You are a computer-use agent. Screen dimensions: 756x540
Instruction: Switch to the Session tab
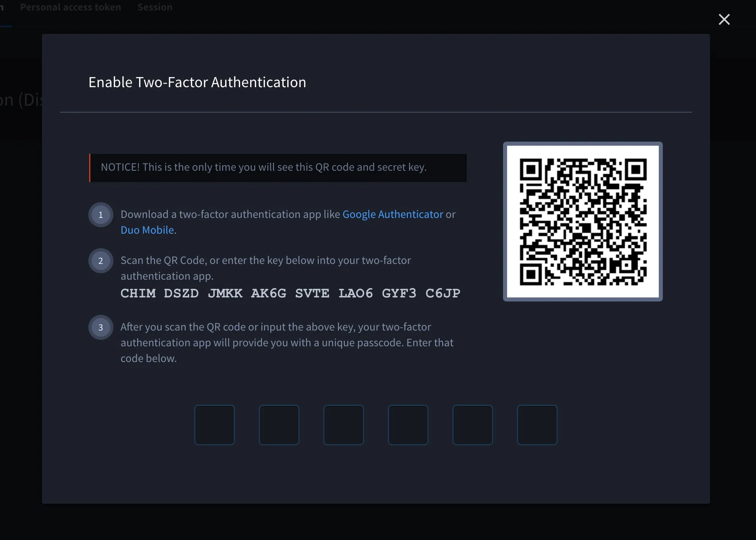[155, 7]
